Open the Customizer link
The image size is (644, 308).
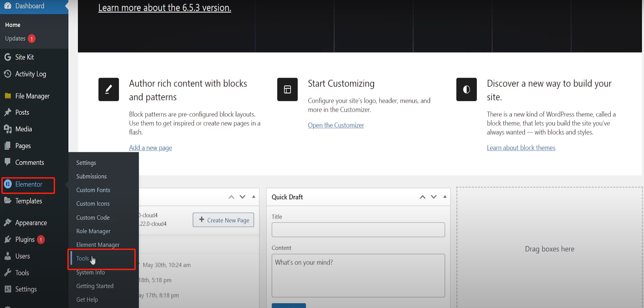click(x=336, y=125)
